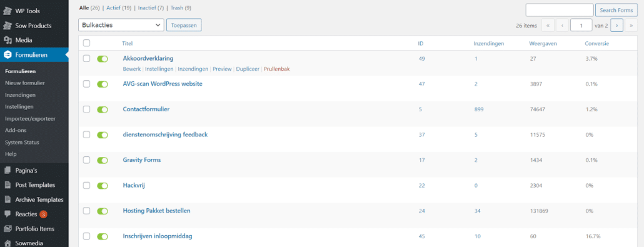Sort forms by Titel column header
The width and height of the screenshot is (644, 247).
click(x=128, y=43)
